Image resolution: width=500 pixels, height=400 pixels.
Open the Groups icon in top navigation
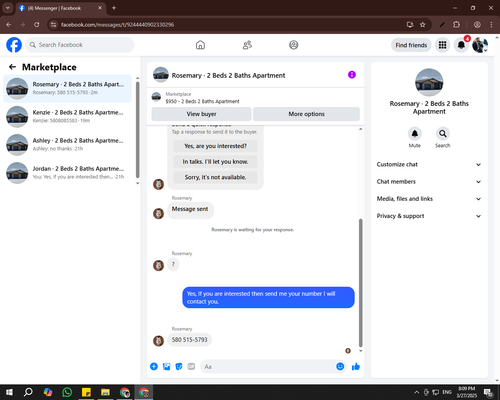pos(294,45)
